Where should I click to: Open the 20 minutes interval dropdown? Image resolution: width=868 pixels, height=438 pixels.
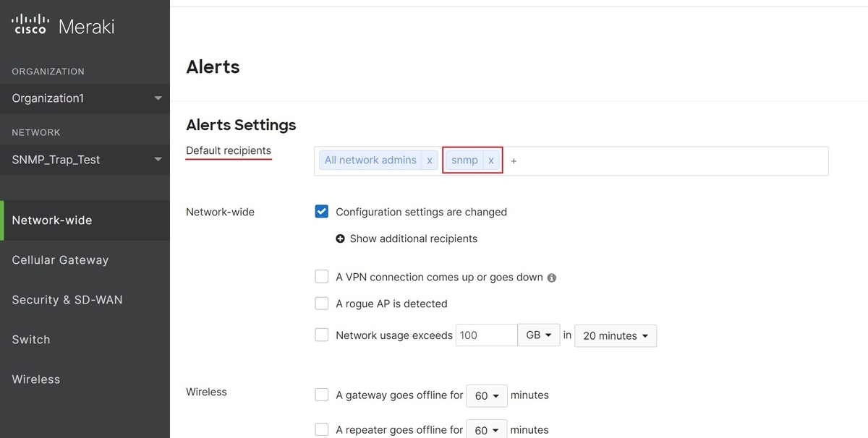coord(616,335)
